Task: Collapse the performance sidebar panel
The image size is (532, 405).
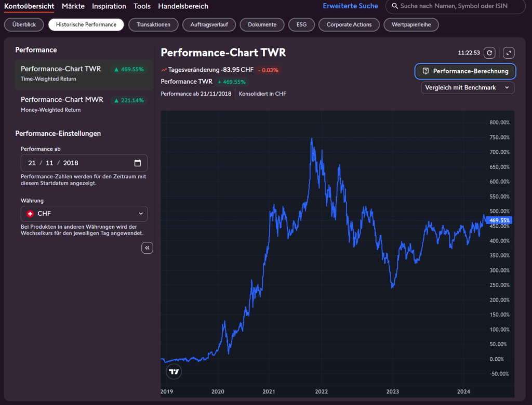Action: (x=147, y=248)
